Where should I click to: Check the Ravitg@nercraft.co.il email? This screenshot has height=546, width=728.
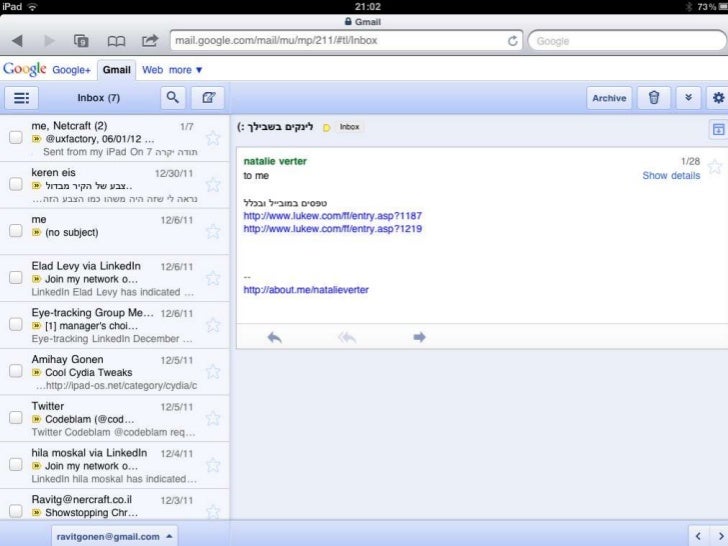[16, 511]
